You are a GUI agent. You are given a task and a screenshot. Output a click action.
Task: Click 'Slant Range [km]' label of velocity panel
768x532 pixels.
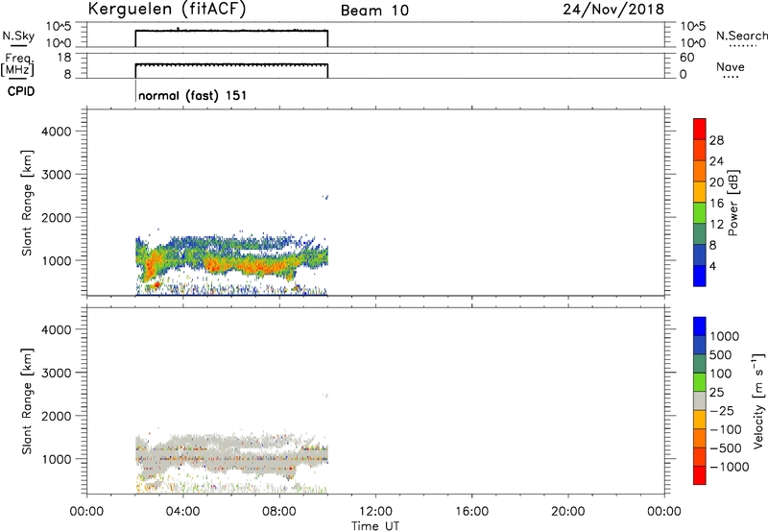(x=27, y=401)
